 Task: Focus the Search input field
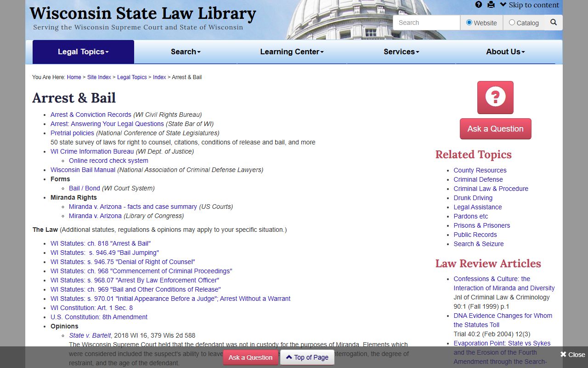click(x=426, y=23)
